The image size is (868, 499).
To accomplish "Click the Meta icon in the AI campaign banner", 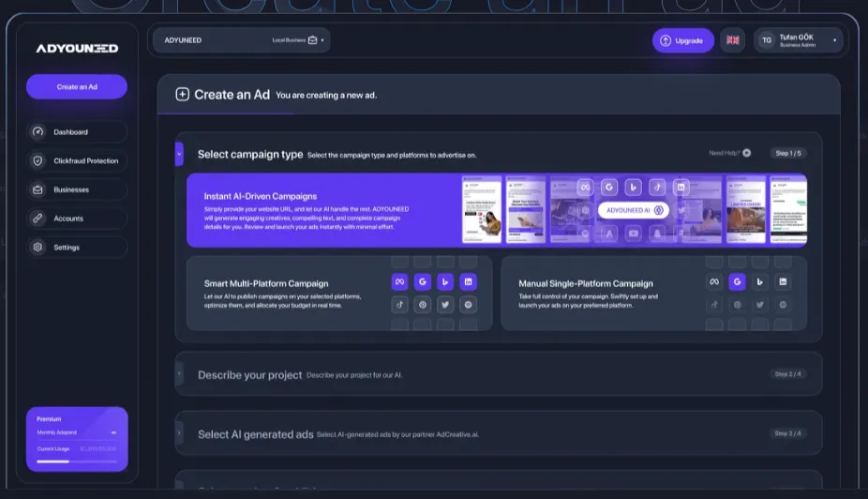I will (x=585, y=188).
